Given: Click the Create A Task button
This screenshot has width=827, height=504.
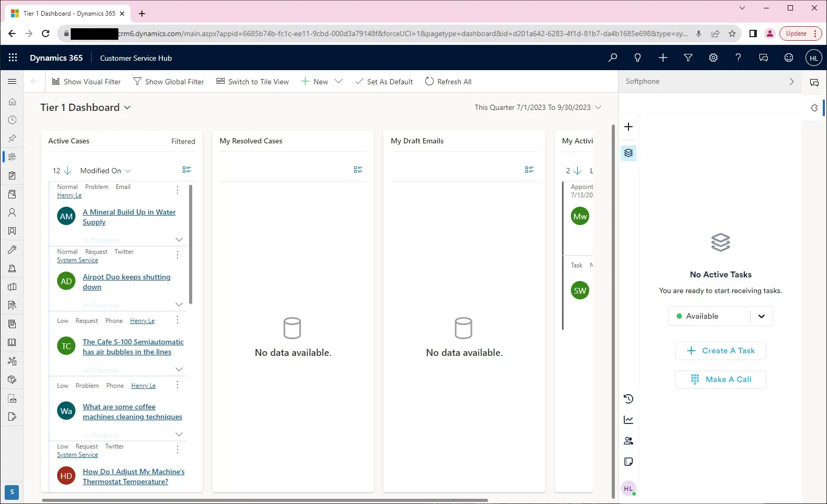Looking at the screenshot, I should click(721, 351).
